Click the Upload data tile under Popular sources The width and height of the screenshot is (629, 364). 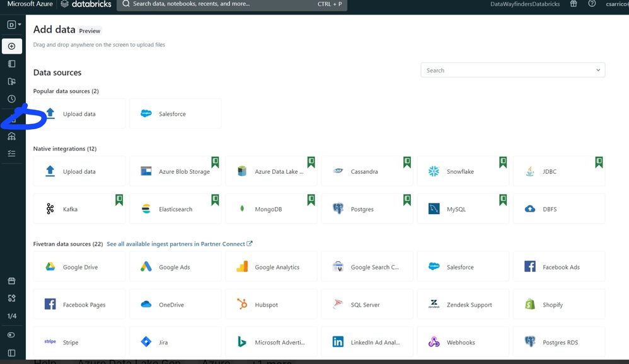[79, 114]
